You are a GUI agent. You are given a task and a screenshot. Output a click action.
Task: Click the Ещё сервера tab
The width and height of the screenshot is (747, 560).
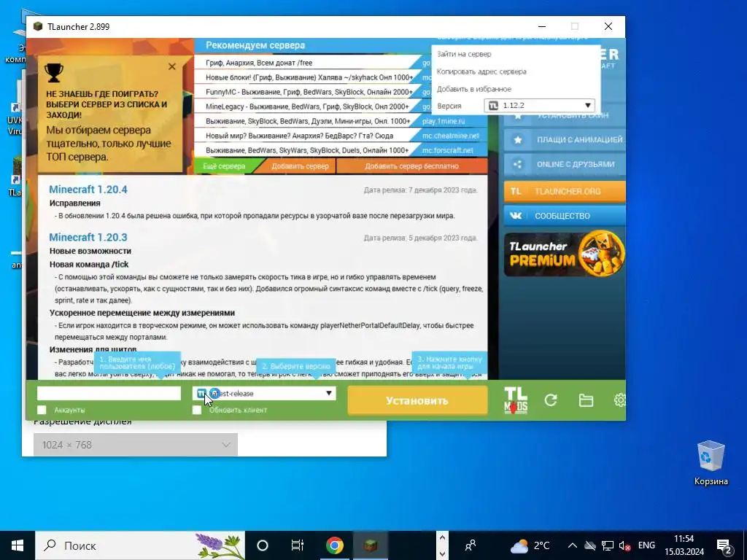tap(224, 166)
